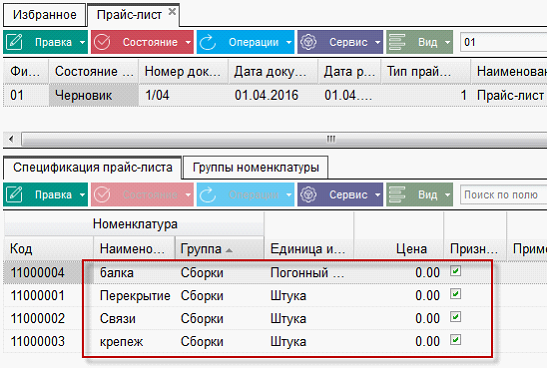Open the Группы номенклатуры tab

pos(256,167)
